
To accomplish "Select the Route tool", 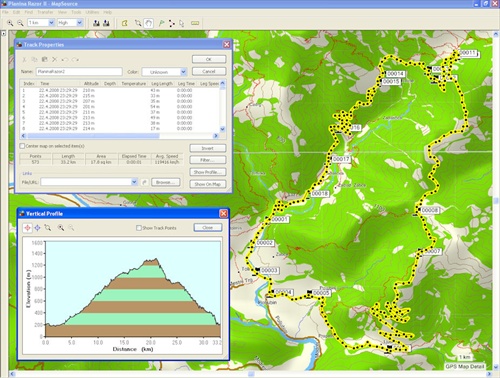I will 172,23.
